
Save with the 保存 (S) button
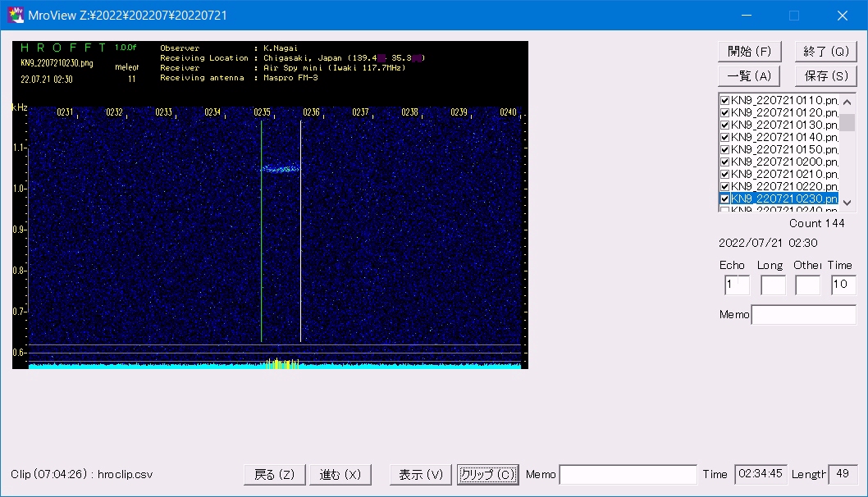coord(825,75)
